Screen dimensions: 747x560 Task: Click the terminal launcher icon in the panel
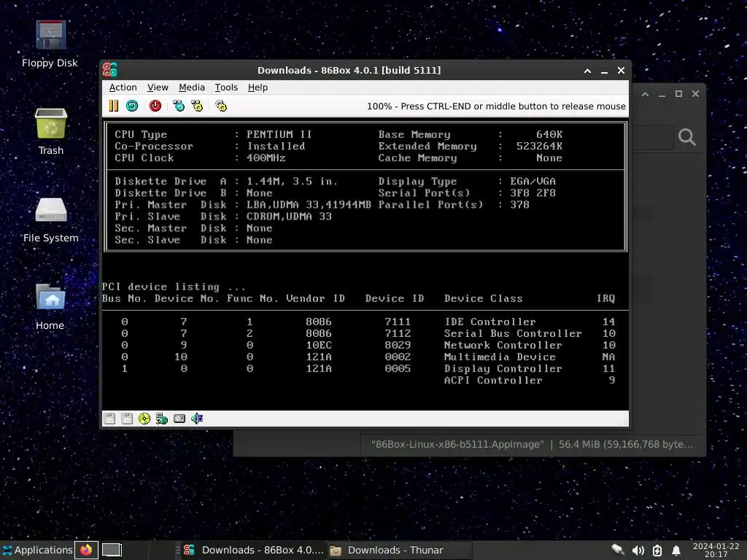click(112, 550)
